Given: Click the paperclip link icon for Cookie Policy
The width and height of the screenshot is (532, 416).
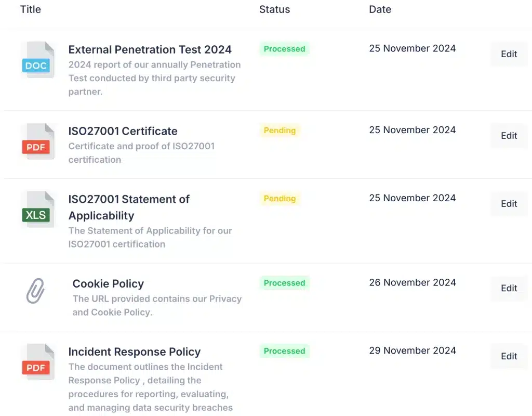Looking at the screenshot, I should [x=35, y=291].
